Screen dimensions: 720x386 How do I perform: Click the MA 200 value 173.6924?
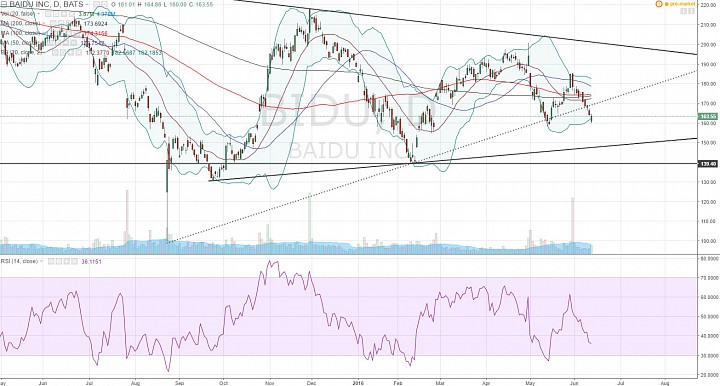tap(95, 24)
